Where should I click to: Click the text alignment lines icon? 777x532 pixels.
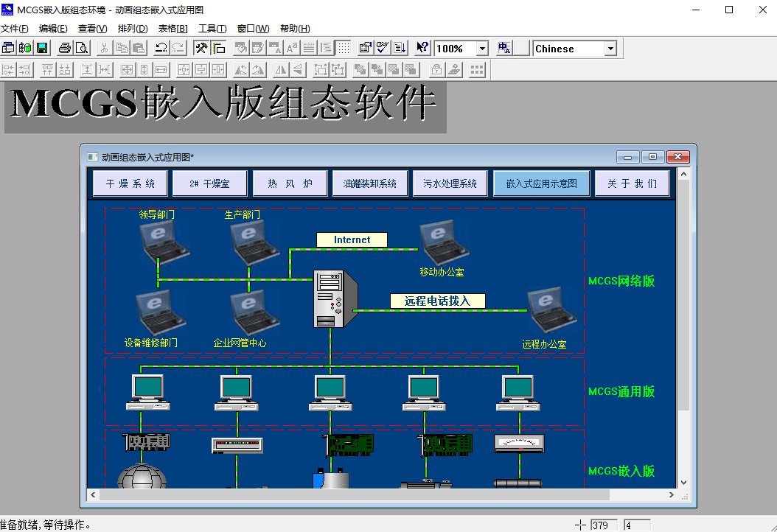pyautogui.click(x=326, y=48)
